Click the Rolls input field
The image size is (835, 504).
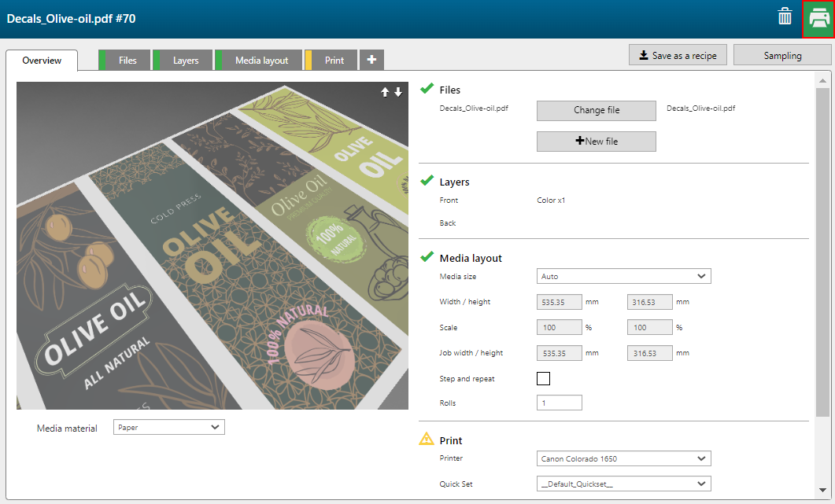click(559, 403)
